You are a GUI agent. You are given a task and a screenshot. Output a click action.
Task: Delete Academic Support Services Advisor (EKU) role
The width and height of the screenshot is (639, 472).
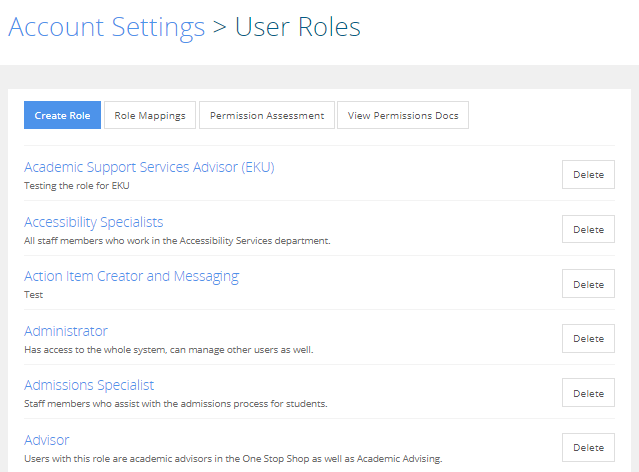pos(588,174)
